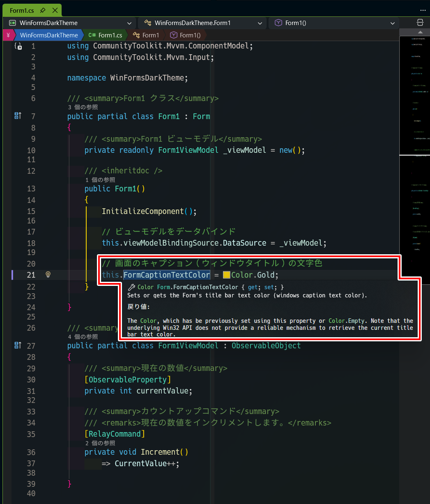Open the lightbulb quick actions on line 21
This screenshot has width=430, height=504.
click(48, 274)
